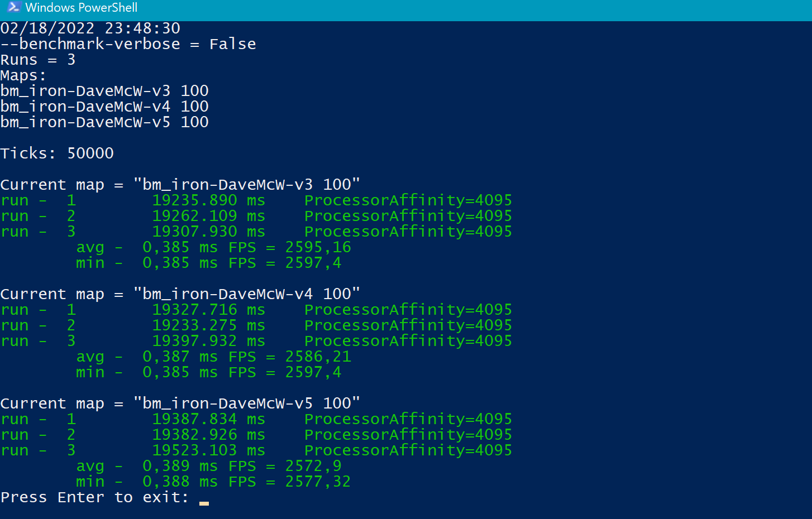Screen dimensions: 812x519
Task: Click the Current map header for bm_iron-DaveMcW-v4
Action: click(x=180, y=294)
